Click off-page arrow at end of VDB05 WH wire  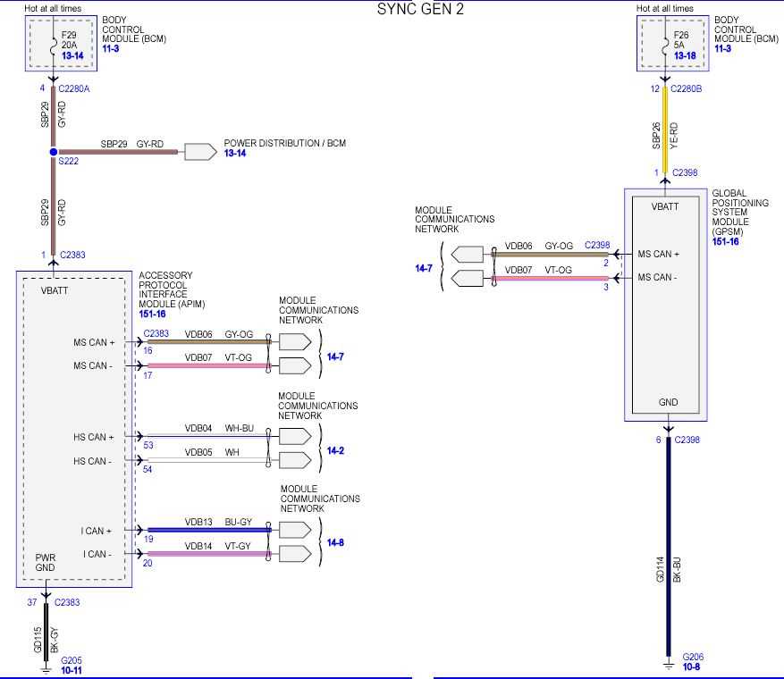[x=295, y=460]
